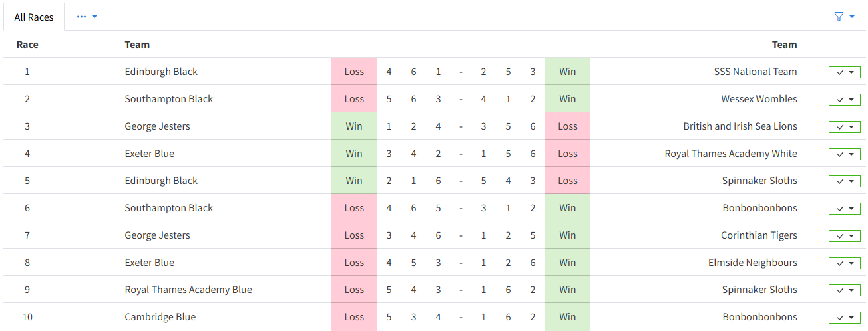Viewport: 868px width, 331px height.
Task: Click green Win cell for George Jesters race 3
Action: (354, 126)
